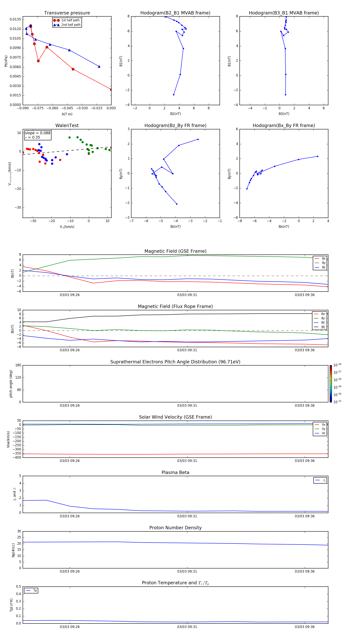Click the red Vx line in velocity plot
Image resolution: width=351 pixels, height=644 pixels.
click(175, 454)
